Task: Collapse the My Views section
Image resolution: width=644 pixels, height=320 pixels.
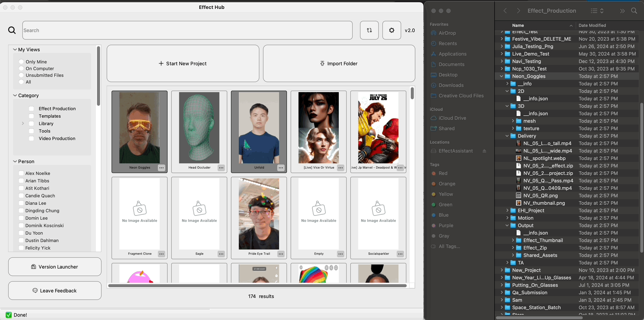Action: [15, 49]
